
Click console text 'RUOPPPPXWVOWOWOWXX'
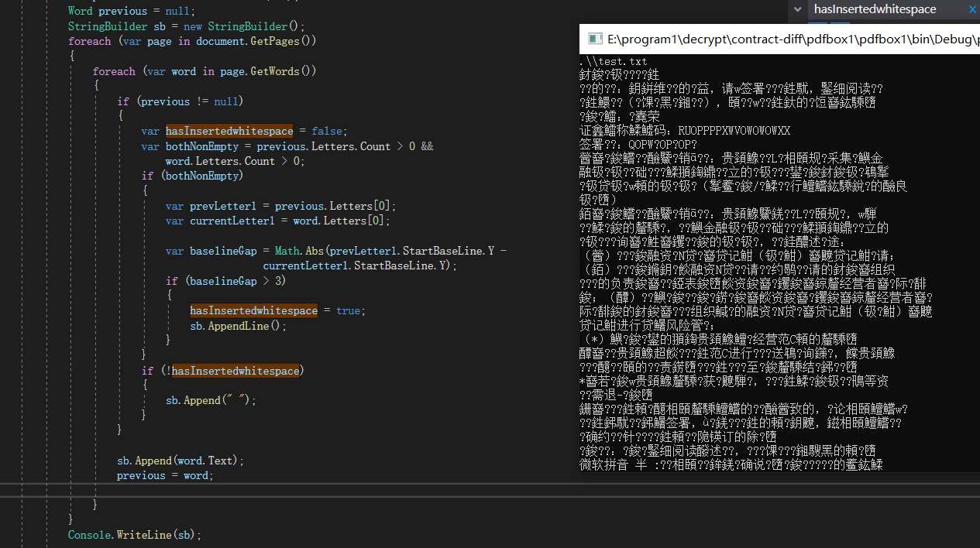coord(734,130)
